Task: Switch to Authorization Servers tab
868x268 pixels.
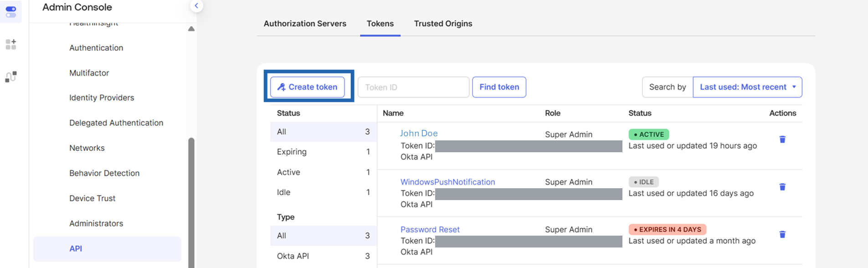Action: coord(305,24)
